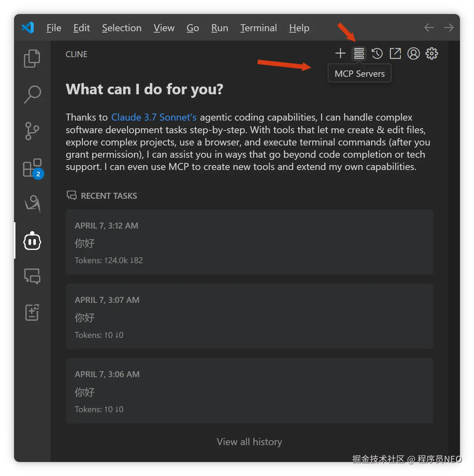
Task: Open the Search view in activity bar
Action: [32, 95]
